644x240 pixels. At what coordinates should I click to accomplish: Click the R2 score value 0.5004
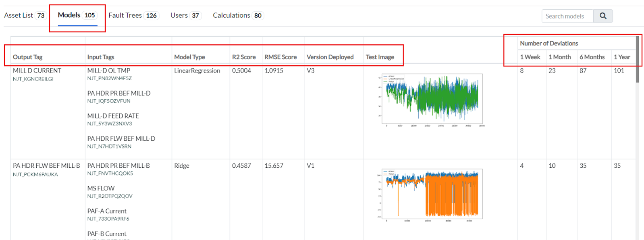[x=241, y=71]
